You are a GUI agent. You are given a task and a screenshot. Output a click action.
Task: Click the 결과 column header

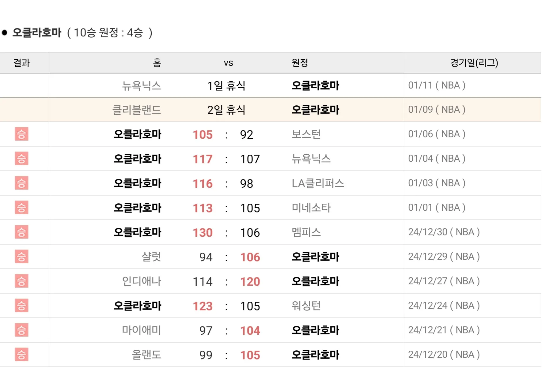pyautogui.click(x=22, y=63)
